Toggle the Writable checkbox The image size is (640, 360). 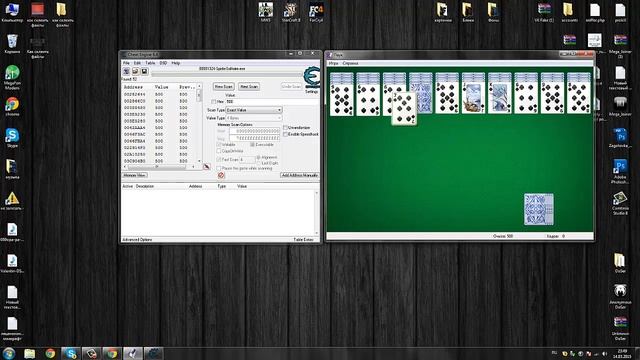[x=219, y=144]
